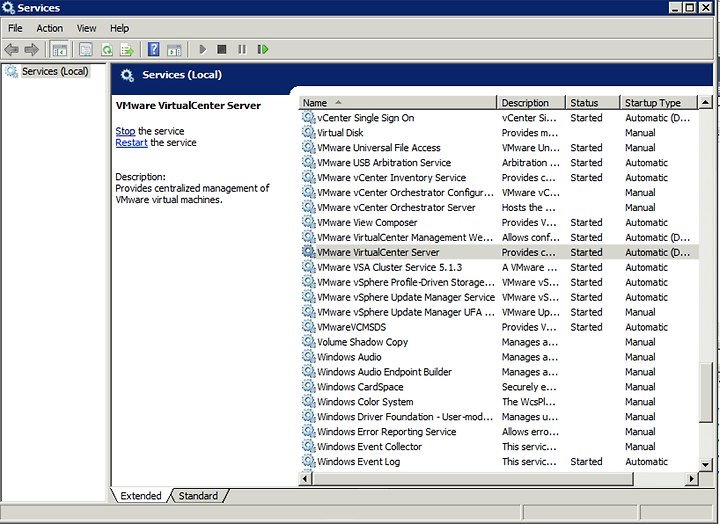This screenshot has width=720, height=524.
Task: Select Services (Local) in the console tree
Action: 55,72
